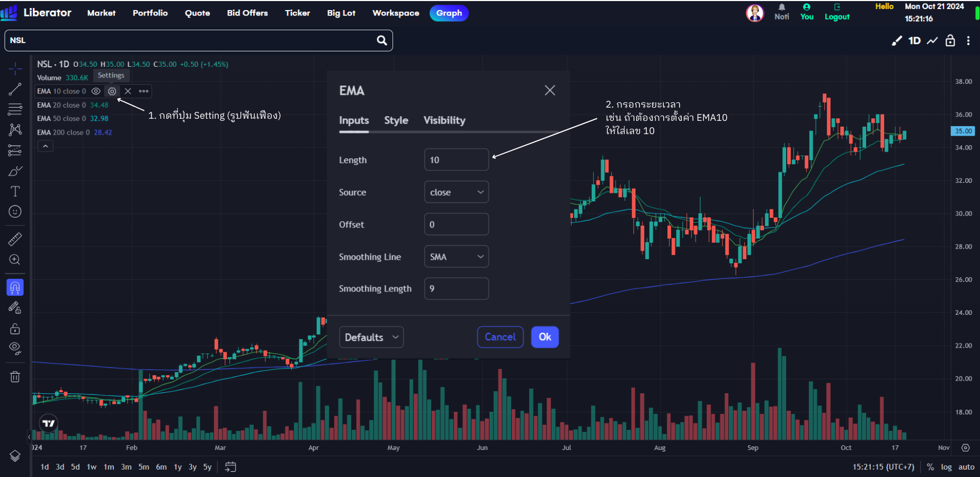Click the Smoothing Length input field
The height and width of the screenshot is (477, 980).
pyautogui.click(x=457, y=289)
